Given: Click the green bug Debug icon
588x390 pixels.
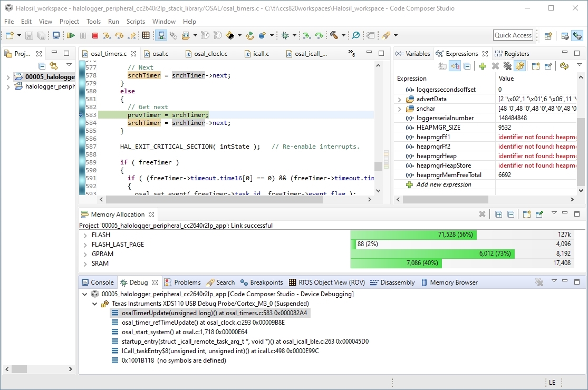Looking at the screenshot, I should [x=285, y=36].
